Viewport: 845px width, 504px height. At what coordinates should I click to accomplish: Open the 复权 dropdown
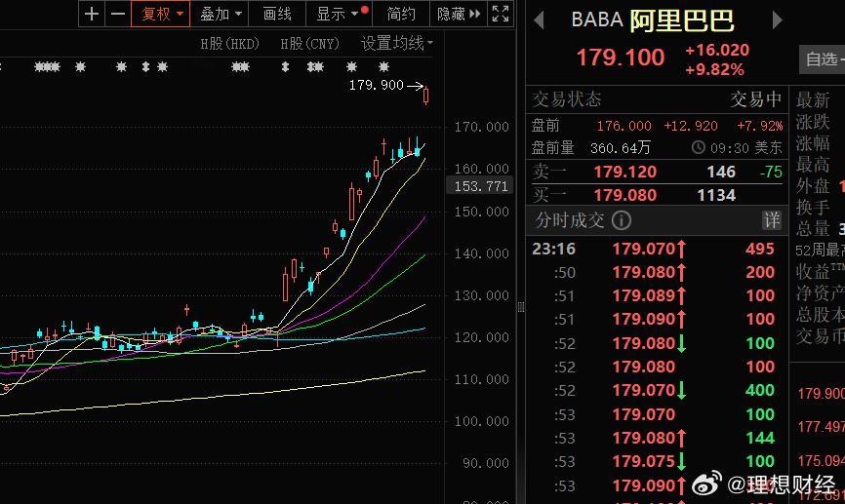(x=161, y=14)
